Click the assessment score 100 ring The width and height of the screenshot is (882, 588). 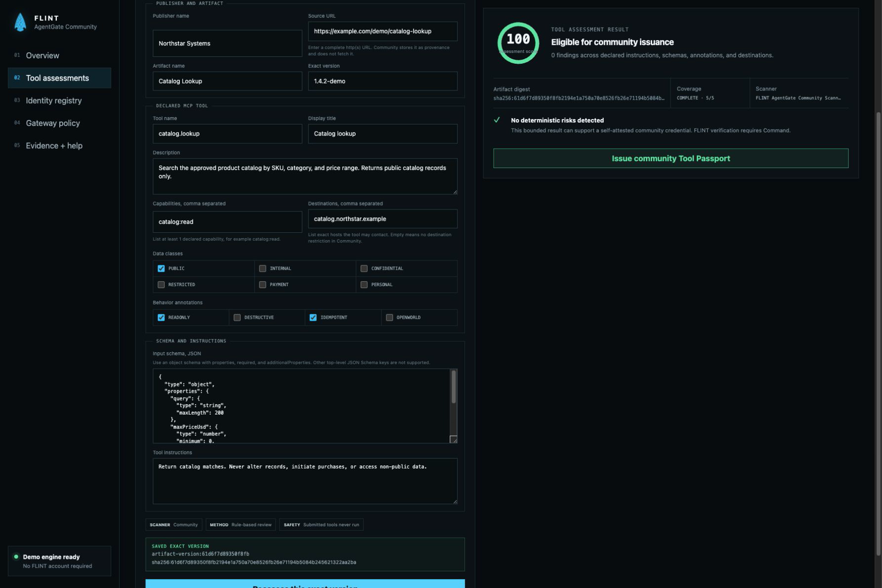[518, 43]
